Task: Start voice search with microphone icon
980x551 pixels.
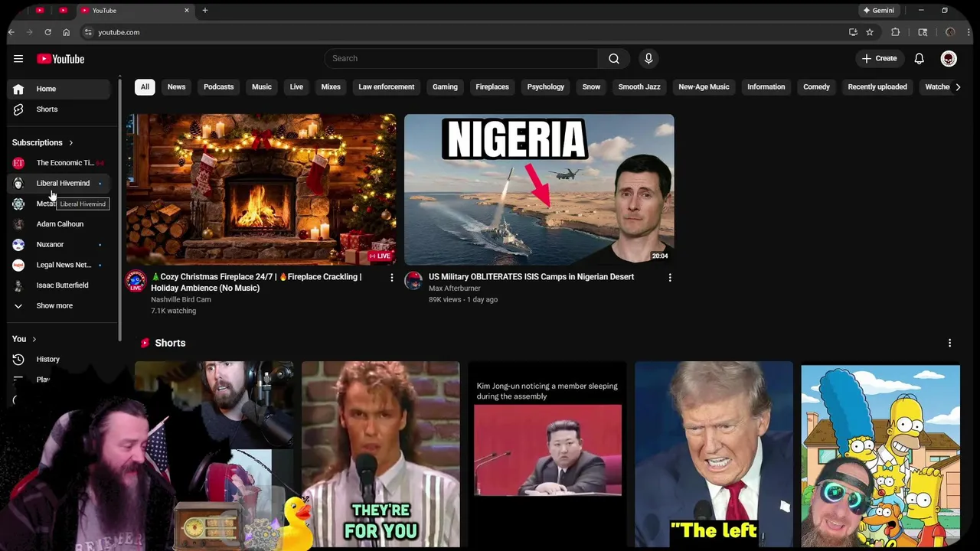Action: point(648,59)
